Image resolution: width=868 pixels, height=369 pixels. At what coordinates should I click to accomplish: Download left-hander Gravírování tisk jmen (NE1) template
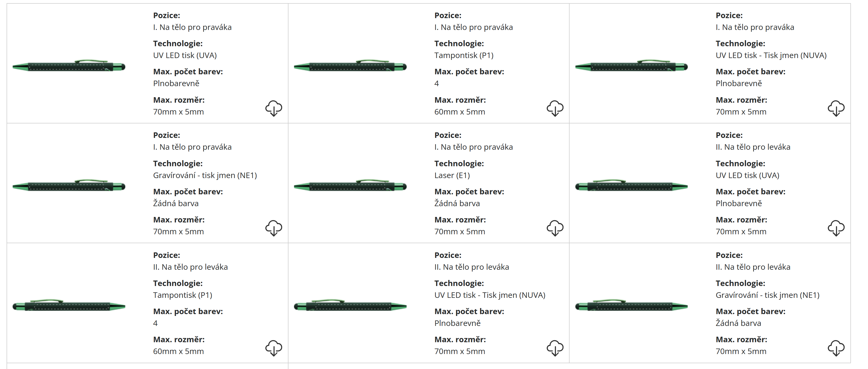click(836, 348)
